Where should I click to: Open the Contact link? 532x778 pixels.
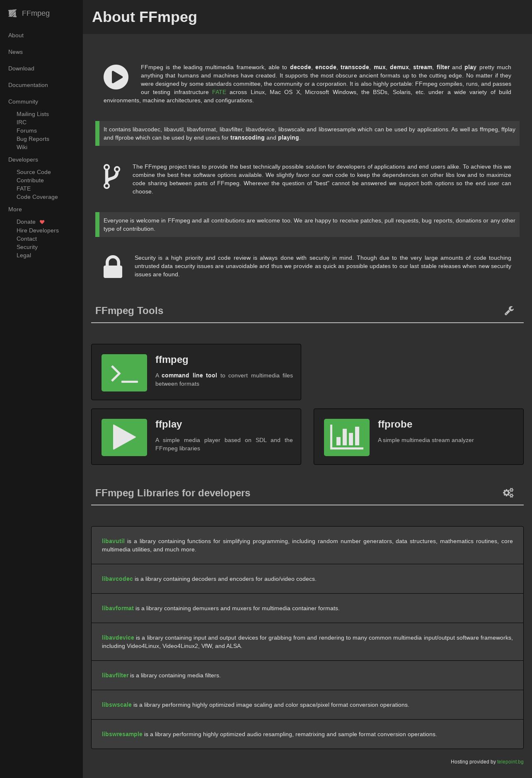pos(27,239)
